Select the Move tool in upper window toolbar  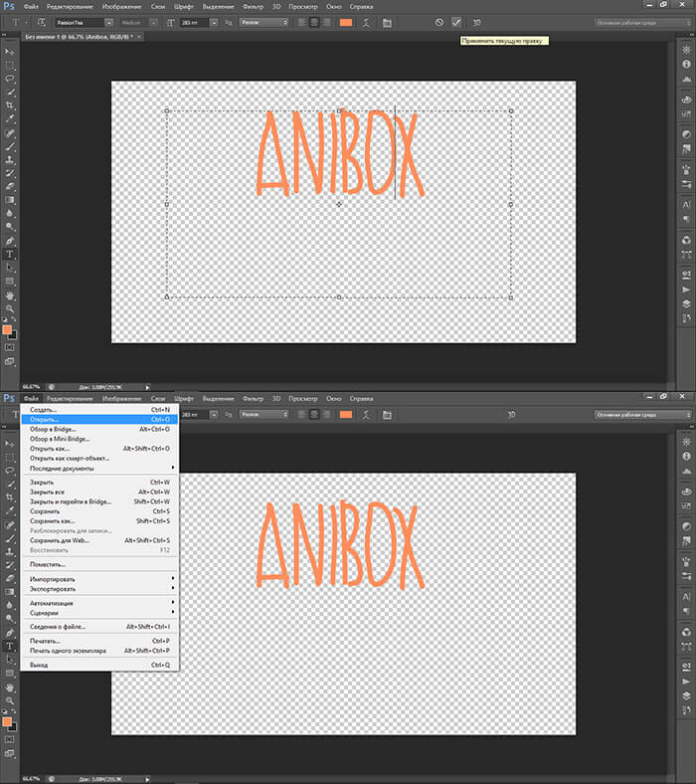point(10,50)
